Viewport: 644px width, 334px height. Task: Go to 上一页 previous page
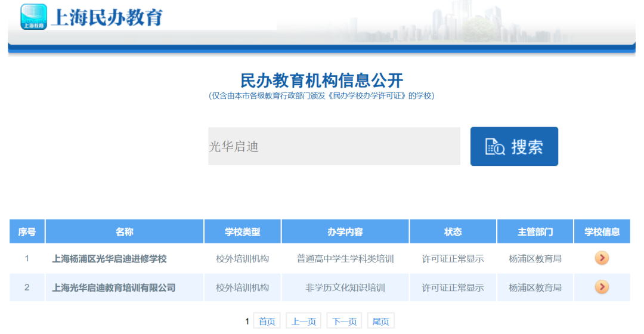pyautogui.click(x=304, y=321)
